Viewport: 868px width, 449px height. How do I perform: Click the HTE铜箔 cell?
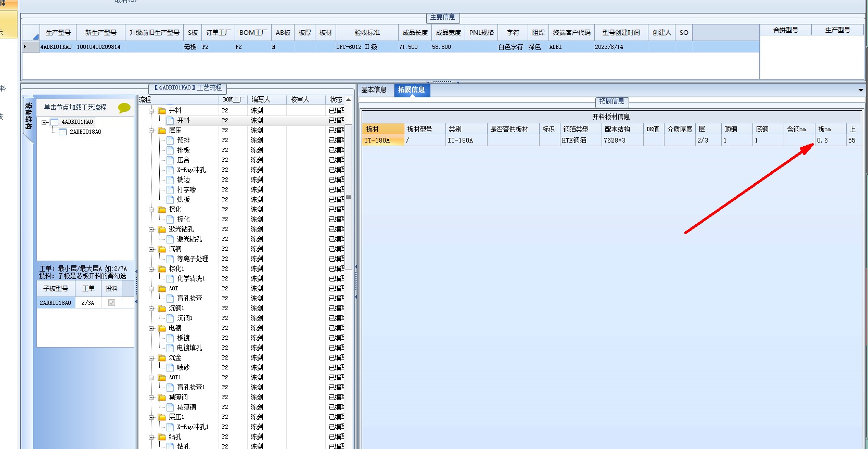click(x=581, y=140)
